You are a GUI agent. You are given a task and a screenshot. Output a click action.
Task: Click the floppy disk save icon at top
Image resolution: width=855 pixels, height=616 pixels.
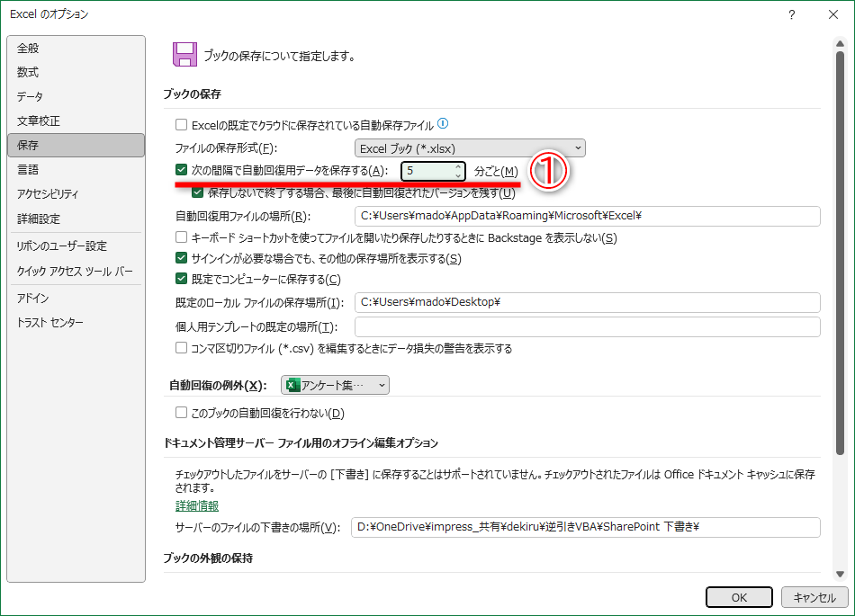[184, 54]
